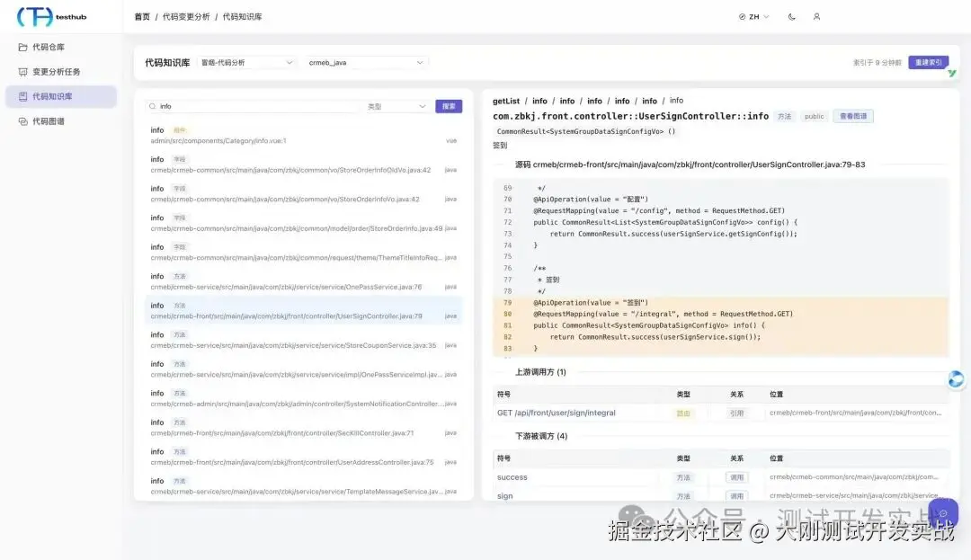Open the crmeb_java repository dropdown
Viewport: 971px width, 560px height.
click(x=365, y=63)
